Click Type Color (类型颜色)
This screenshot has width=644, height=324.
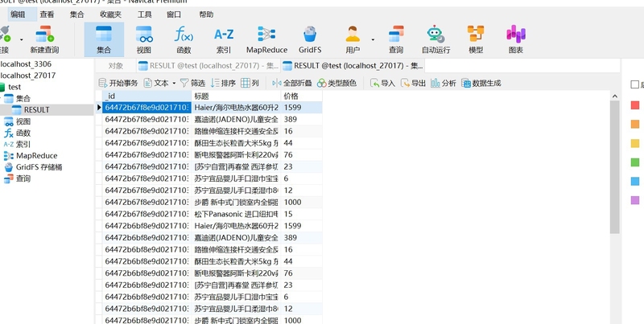pos(336,84)
